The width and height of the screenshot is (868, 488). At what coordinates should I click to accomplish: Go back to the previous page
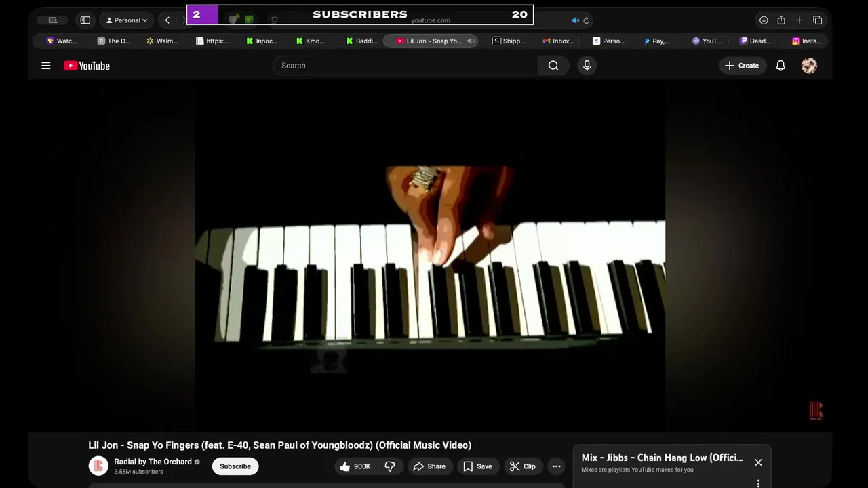(167, 20)
